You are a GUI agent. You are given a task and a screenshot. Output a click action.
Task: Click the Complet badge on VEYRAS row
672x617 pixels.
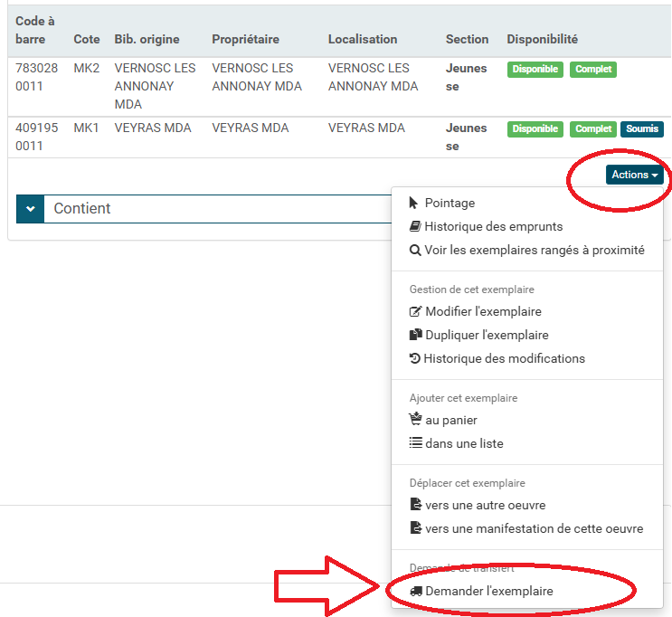[592, 129]
